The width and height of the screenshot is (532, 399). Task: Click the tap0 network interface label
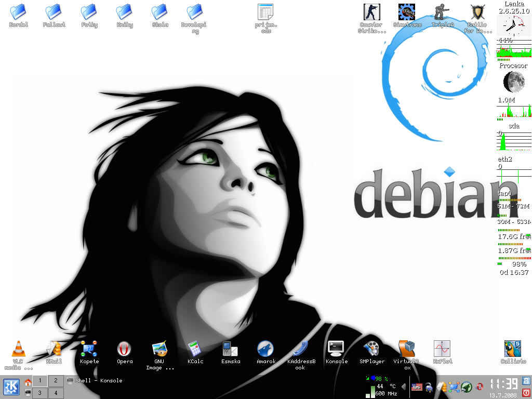504,193
